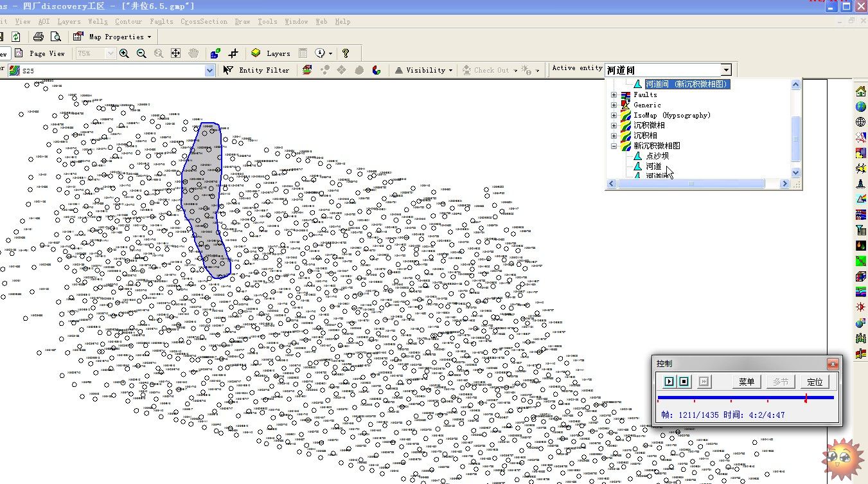This screenshot has height=484, width=868.
Task: Expand the Generic tree node
Action: pos(614,105)
